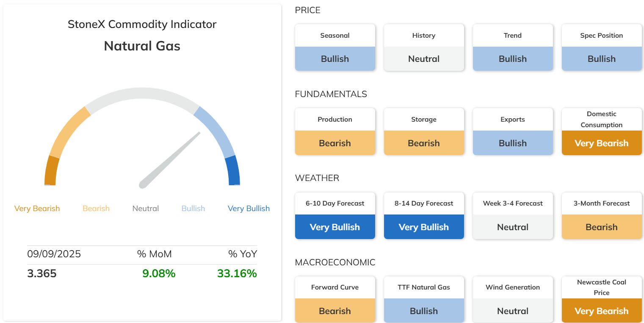Click the Very Bearish gauge legend label
Screen dimensions: 644x323
[37, 209]
